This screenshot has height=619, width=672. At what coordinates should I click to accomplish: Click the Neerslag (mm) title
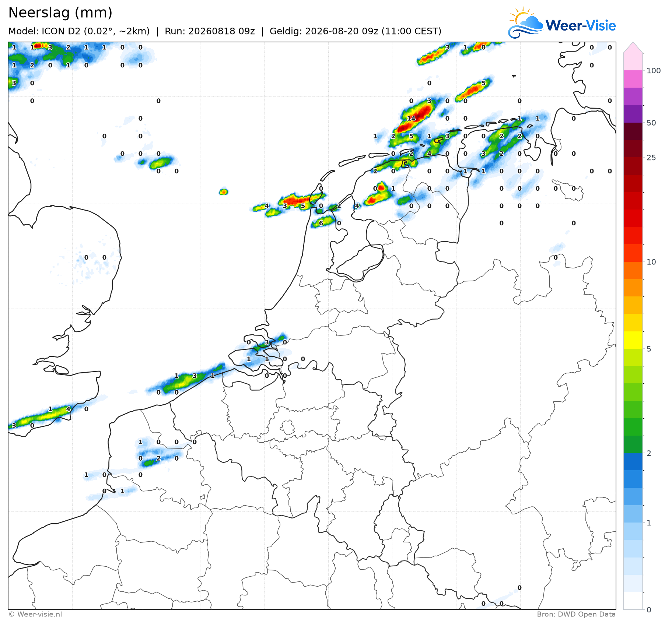click(x=60, y=13)
